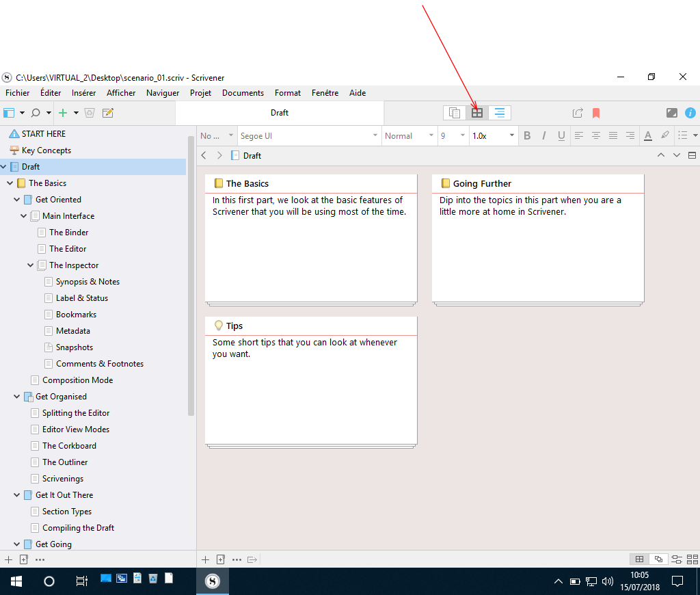Open the Fichier menu

point(17,93)
